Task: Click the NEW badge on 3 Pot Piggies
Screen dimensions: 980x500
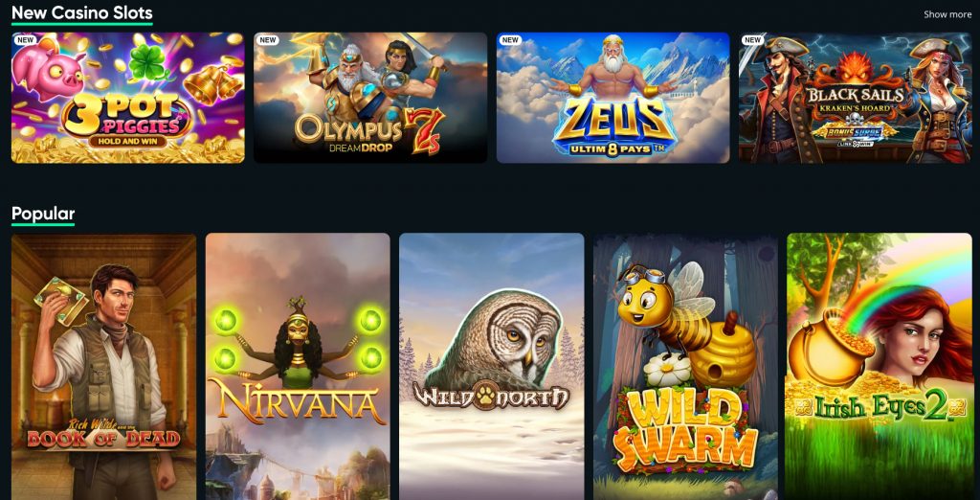Action: (x=26, y=40)
